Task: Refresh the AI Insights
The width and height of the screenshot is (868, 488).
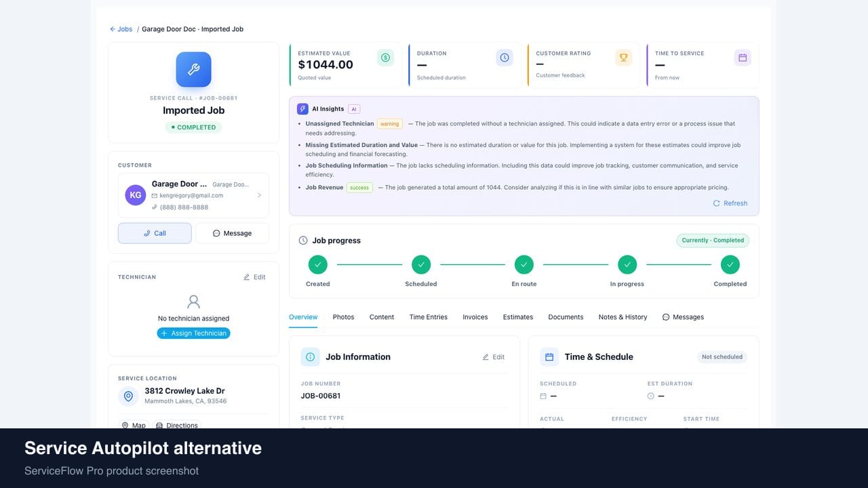Action: point(730,203)
